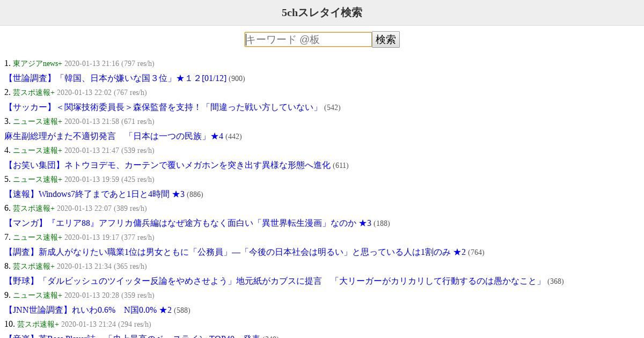Open board ニュース速報+ in entry 9
The image size is (644, 338).
[38, 295]
